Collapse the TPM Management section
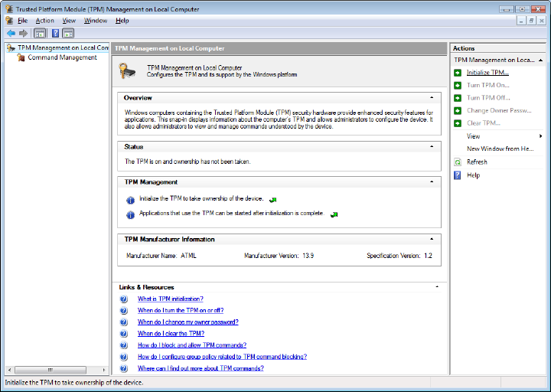 (432, 181)
